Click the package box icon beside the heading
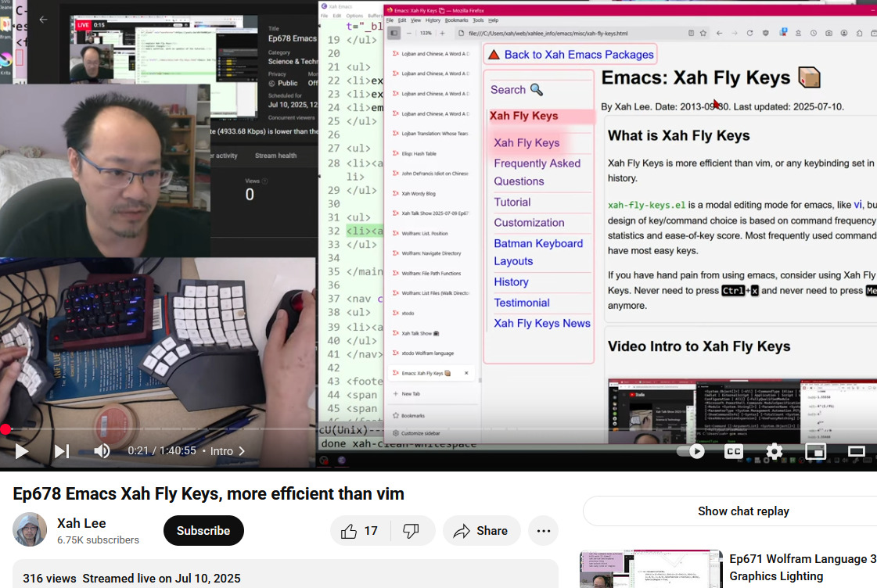The width and height of the screenshot is (877, 588). pos(809,77)
